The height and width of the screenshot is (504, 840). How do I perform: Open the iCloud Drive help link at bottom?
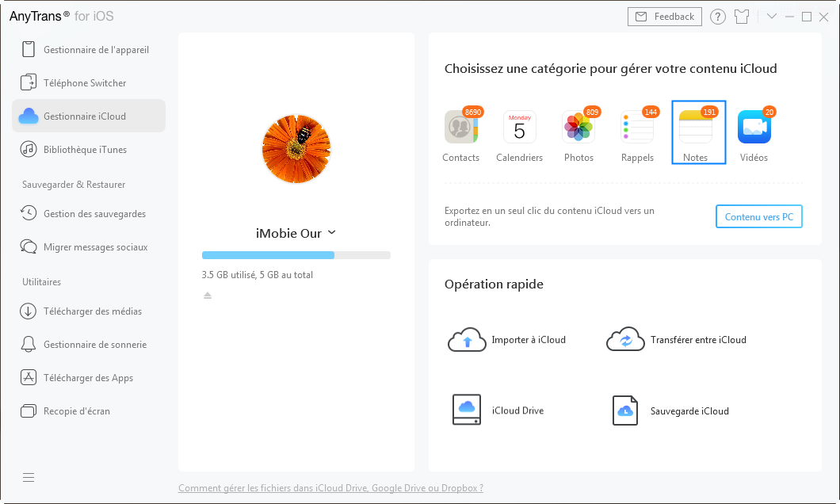330,488
